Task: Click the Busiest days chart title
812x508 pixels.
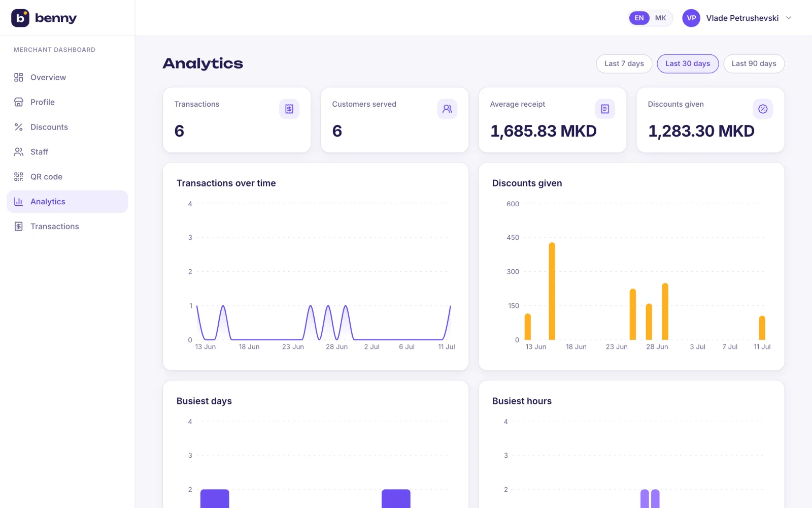Action: click(204, 401)
